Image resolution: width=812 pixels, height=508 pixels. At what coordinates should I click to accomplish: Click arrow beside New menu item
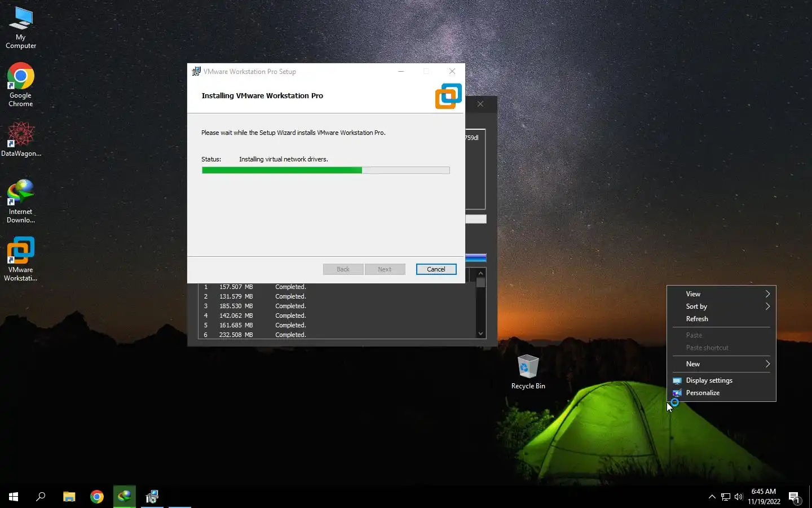(767, 364)
